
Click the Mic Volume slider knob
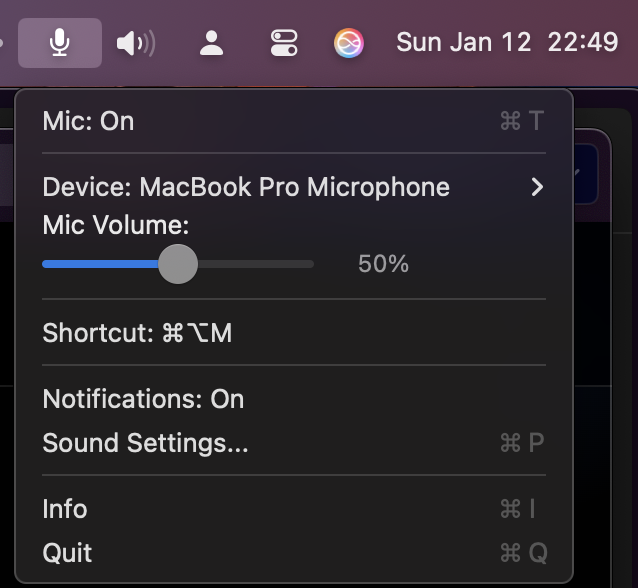tap(178, 264)
